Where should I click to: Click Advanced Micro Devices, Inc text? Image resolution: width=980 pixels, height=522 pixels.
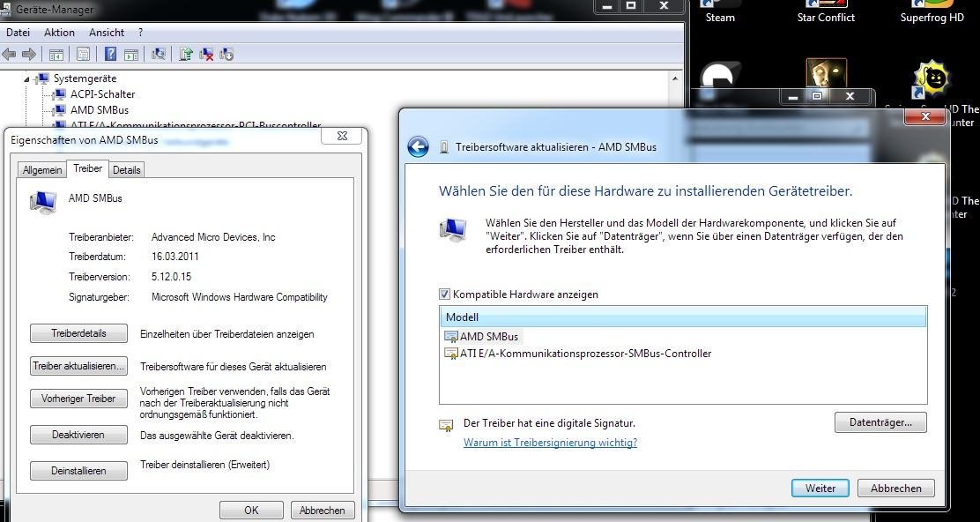tap(213, 237)
